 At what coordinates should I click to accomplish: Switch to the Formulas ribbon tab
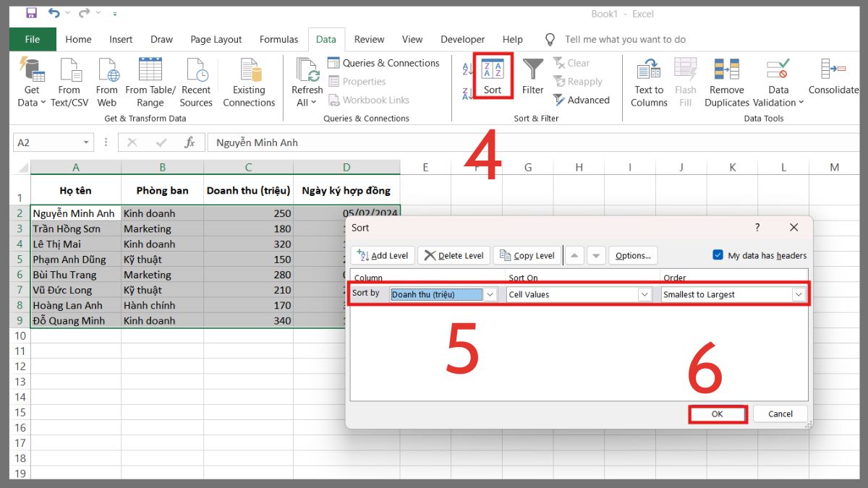278,39
